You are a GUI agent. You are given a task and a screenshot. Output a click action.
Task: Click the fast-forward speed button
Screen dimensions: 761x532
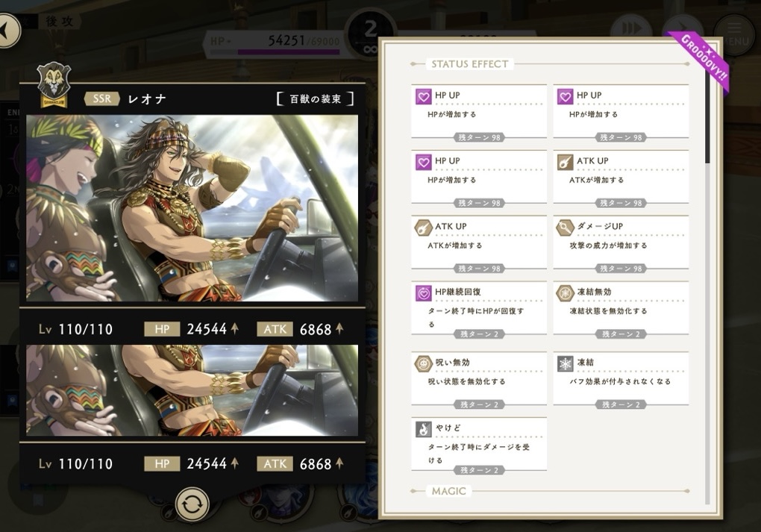click(631, 29)
